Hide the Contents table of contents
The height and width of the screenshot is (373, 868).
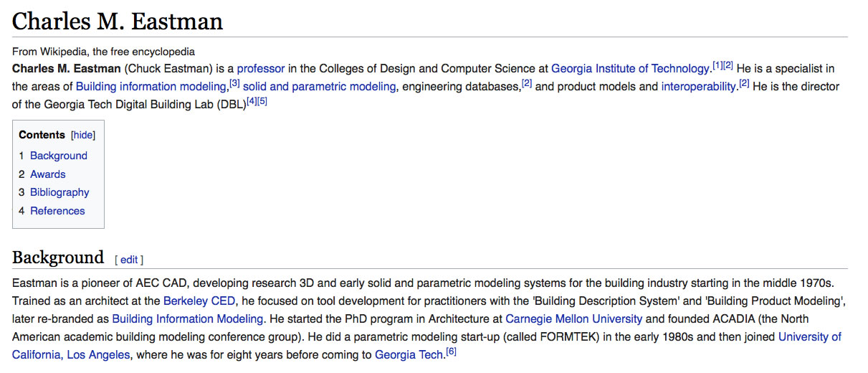(x=83, y=135)
